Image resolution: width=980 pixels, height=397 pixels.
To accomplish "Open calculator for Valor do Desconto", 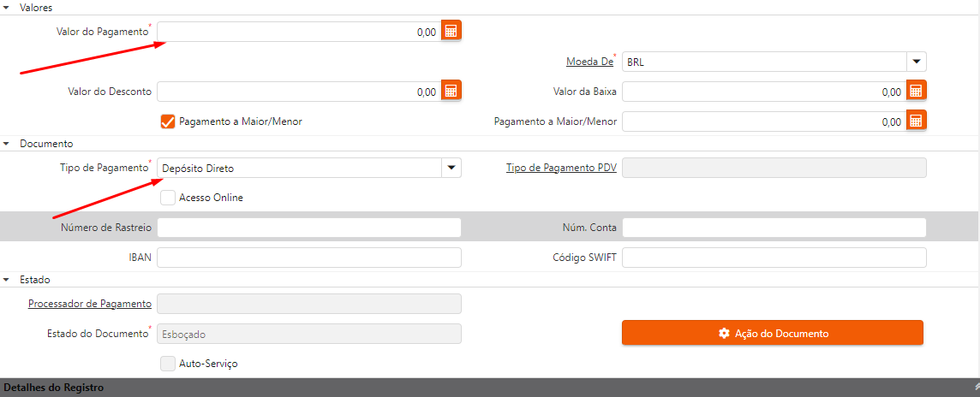I will [x=451, y=92].
